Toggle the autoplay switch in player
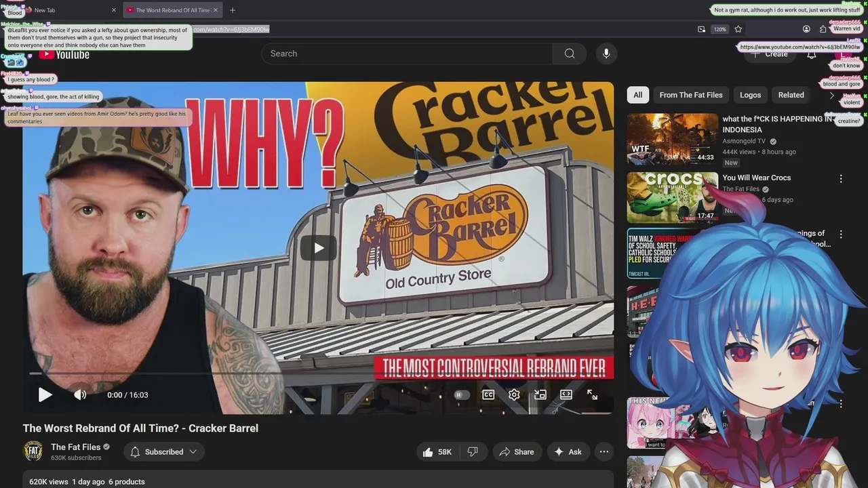 pyautogui.click(x=461, y=394)
